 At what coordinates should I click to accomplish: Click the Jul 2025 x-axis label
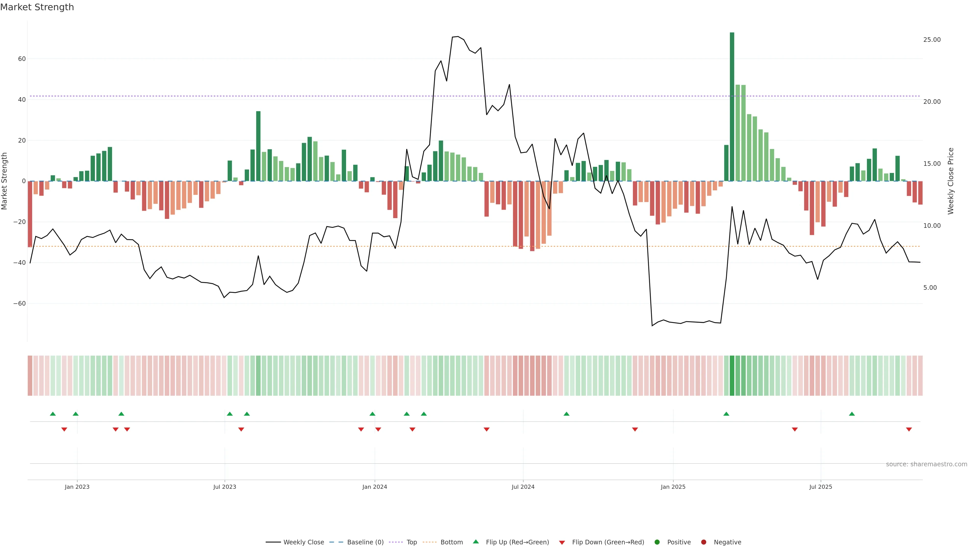(x=820, y=487)
